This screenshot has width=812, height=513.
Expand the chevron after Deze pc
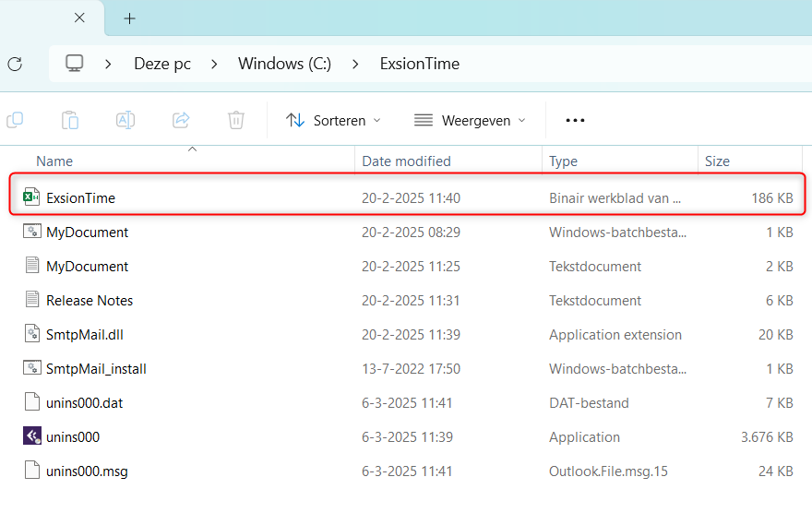tap(214, 64)
